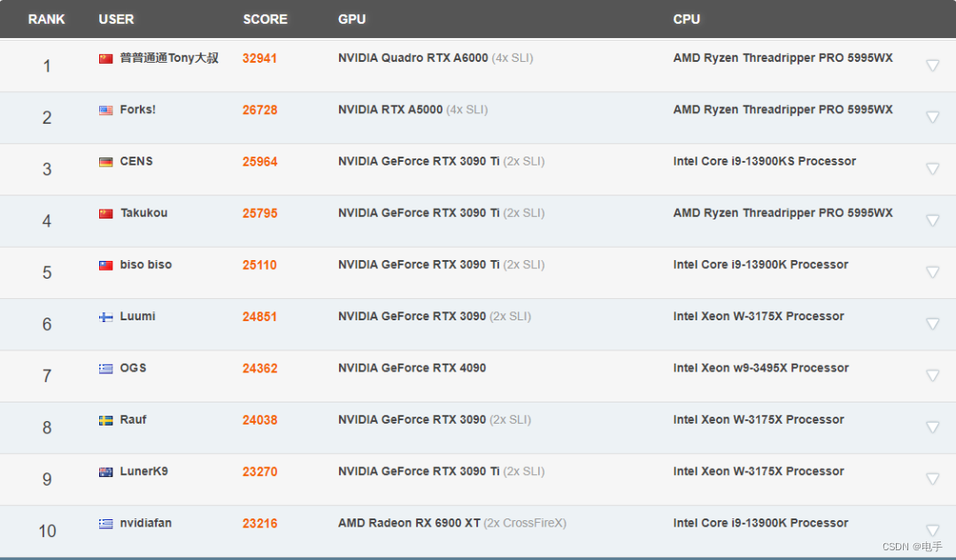Screen dimensions: 956x560
Task: Open score 25964 result
Action: [259, 162]
